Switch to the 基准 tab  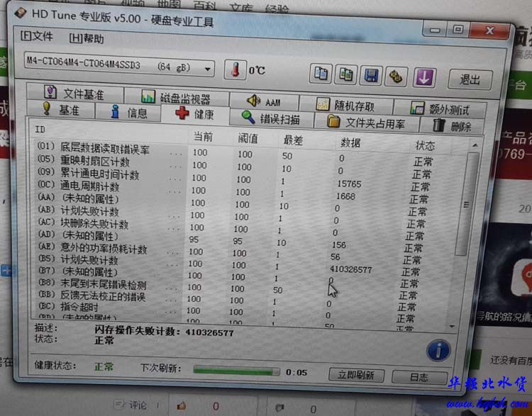[62, 109]
